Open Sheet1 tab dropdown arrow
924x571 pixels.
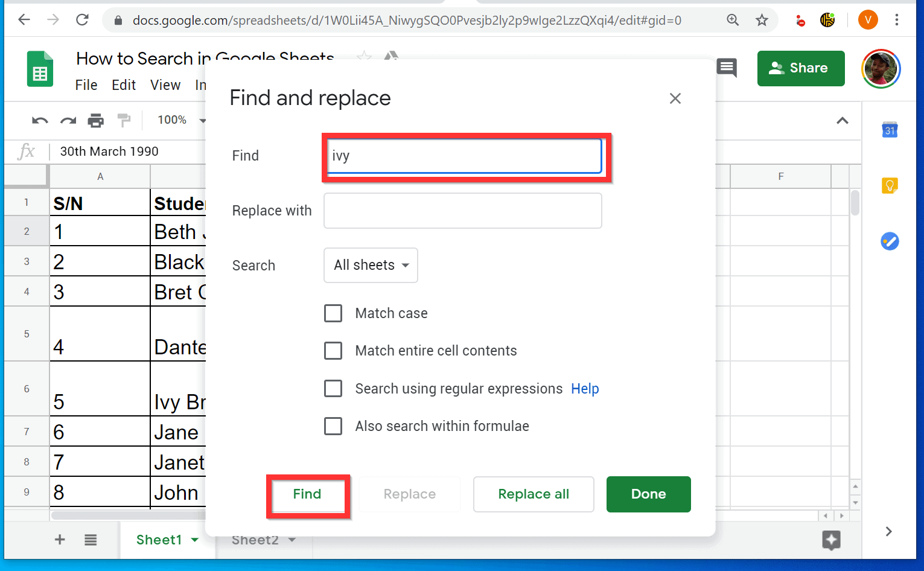click(x=195, y=540)
